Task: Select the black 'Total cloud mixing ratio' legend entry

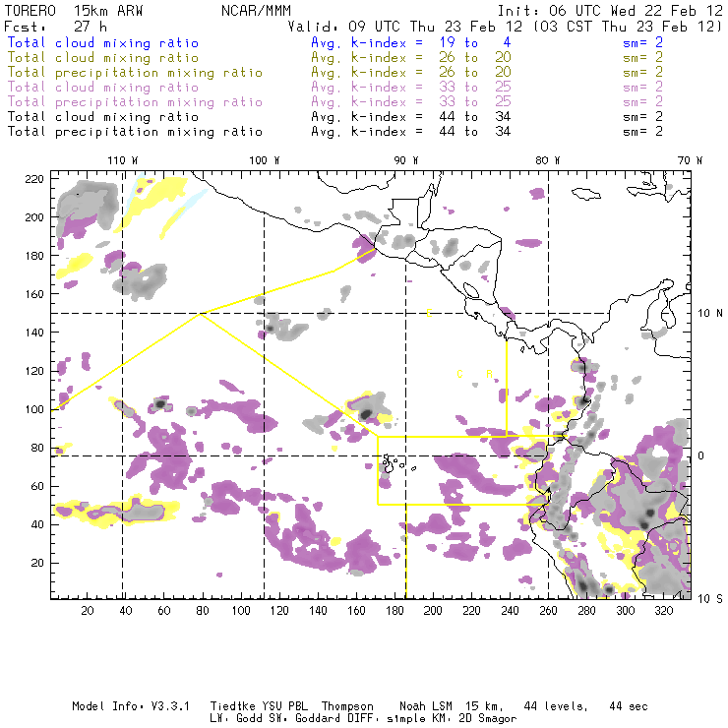Action: point(103,117)
